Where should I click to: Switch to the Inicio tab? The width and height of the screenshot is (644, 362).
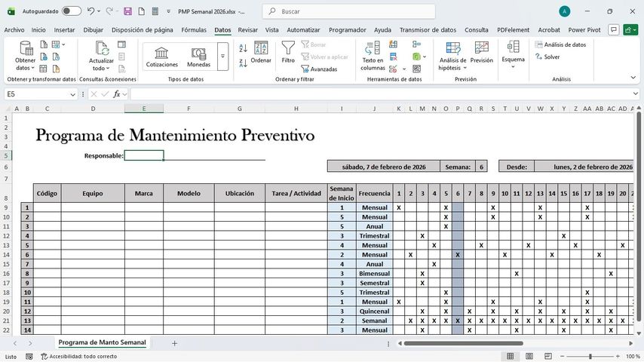(38, 30)
